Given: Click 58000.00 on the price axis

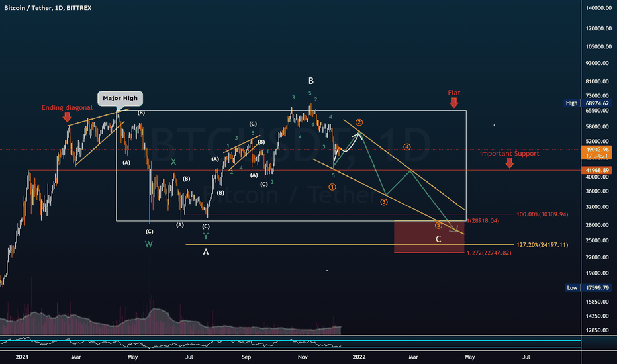Looking at the screenshot, I should pos(597,126).
